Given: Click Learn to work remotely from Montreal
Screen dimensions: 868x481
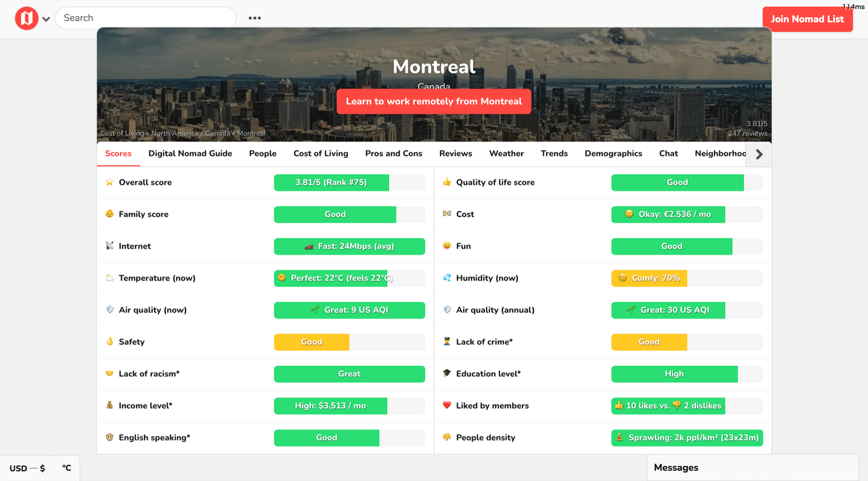Looking at the screenshot, I should click(434, 101).
